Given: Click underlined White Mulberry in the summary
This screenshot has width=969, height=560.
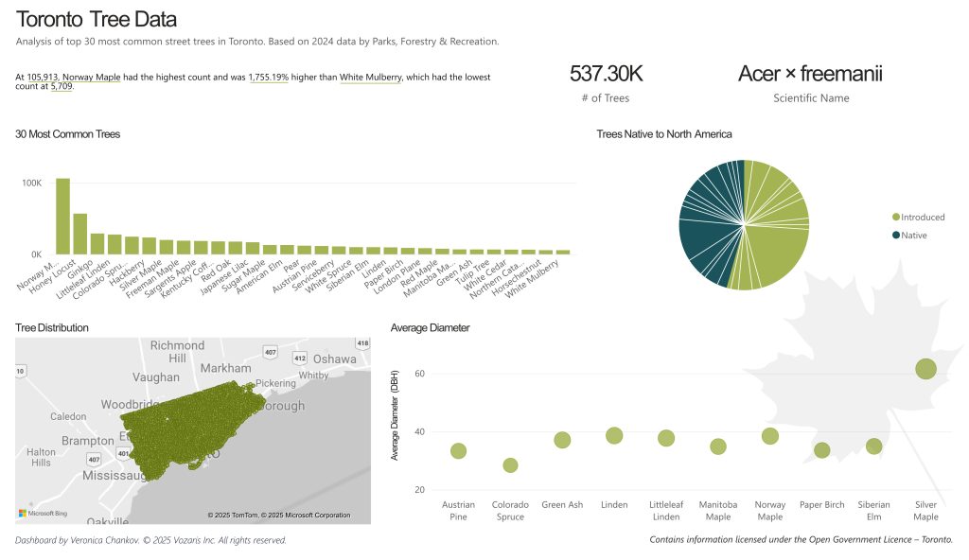Looking at the screenshot, I should [x=371, y=76].
